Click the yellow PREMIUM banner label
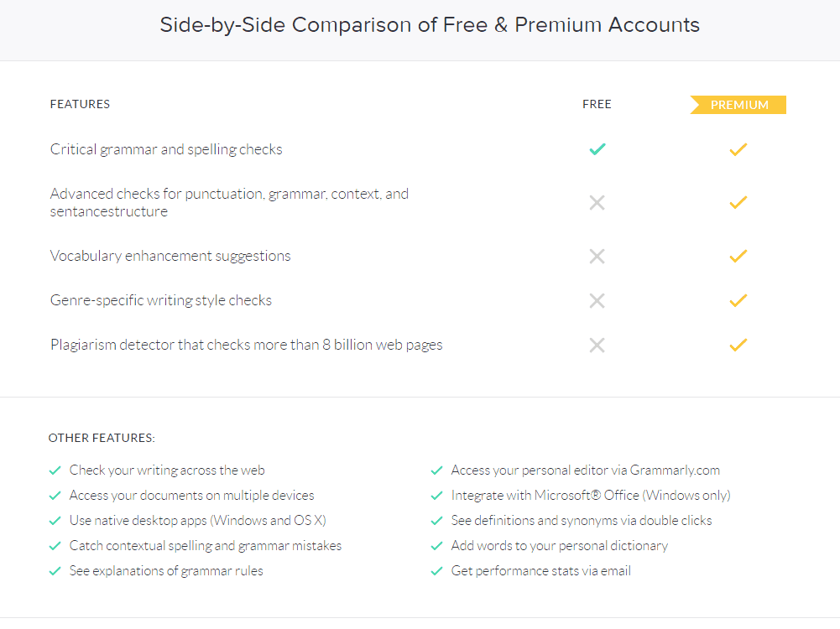This screenshot has width=840, height=629. click(x=738, y=105)
